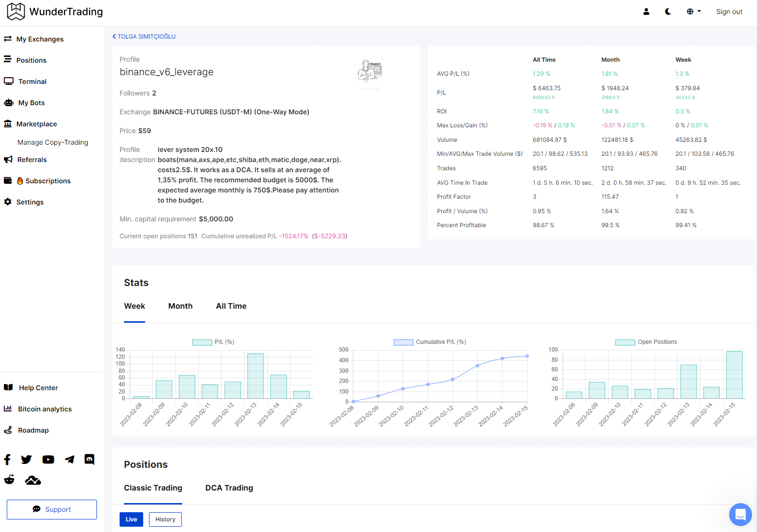Open the Telegram social icon

(x=70, y=459)
